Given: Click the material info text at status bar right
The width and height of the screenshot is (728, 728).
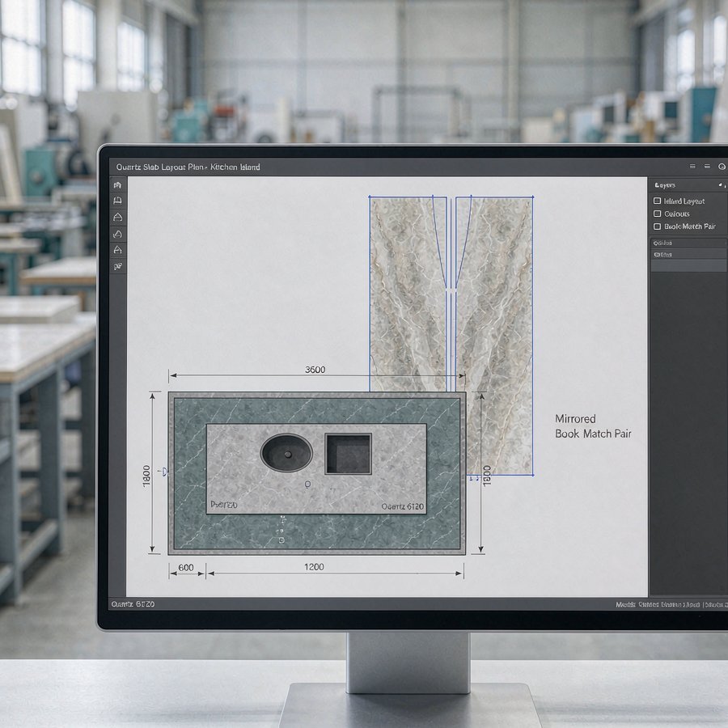Looking at the screenshot, I should 671,604.
